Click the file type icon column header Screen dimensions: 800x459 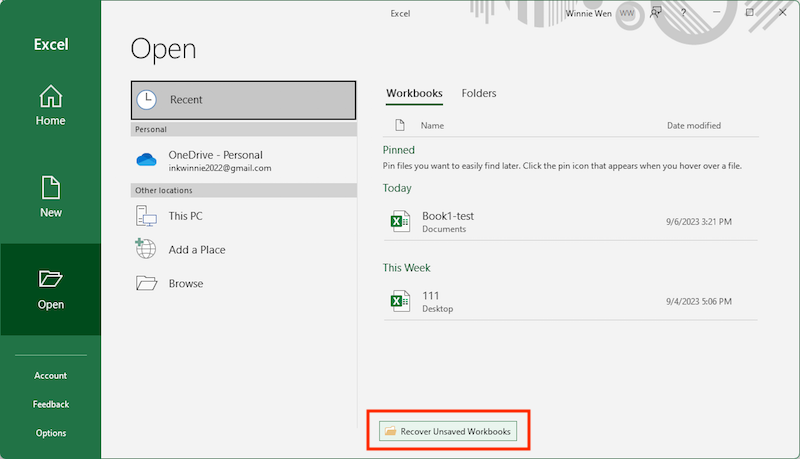point(400,125)
